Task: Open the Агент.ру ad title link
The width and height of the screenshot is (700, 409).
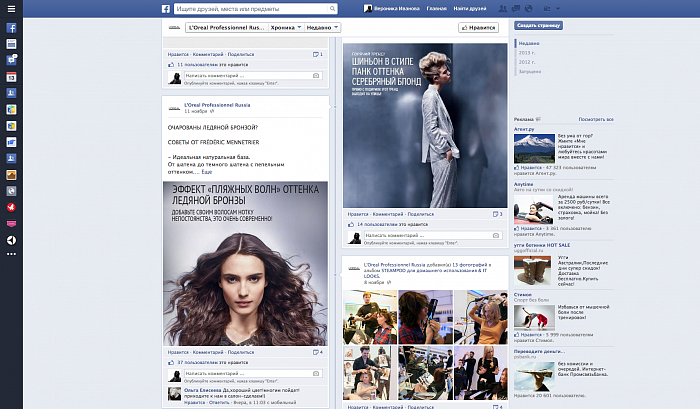Action: point(524,129)
